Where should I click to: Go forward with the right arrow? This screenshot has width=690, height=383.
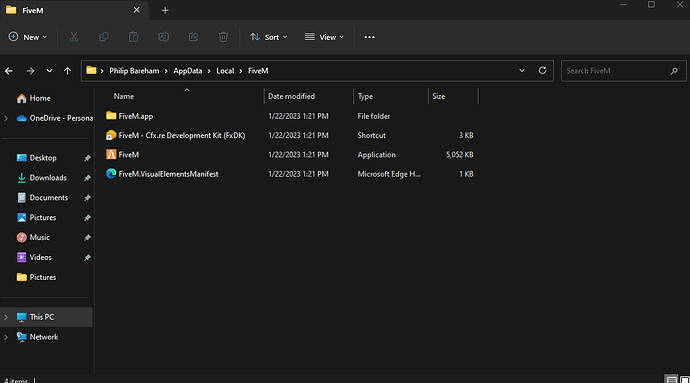(x=30, y=71)
